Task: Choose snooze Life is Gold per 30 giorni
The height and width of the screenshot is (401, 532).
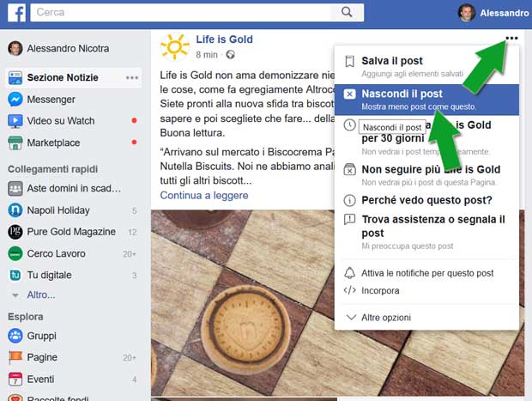Action: click(x=426, y=138)
